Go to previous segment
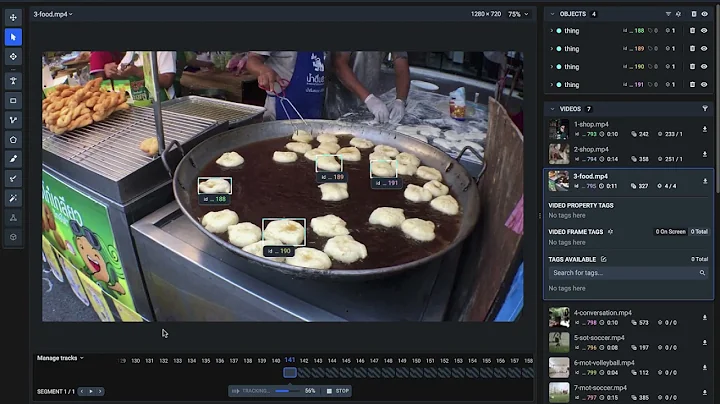720x404 pixels. (82, 392)
